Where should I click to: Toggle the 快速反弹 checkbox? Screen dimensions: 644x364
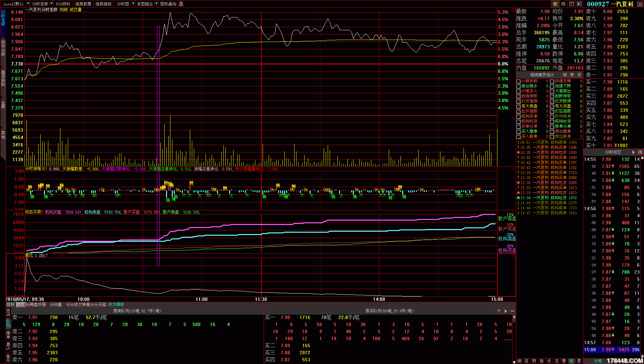[552, 81]
